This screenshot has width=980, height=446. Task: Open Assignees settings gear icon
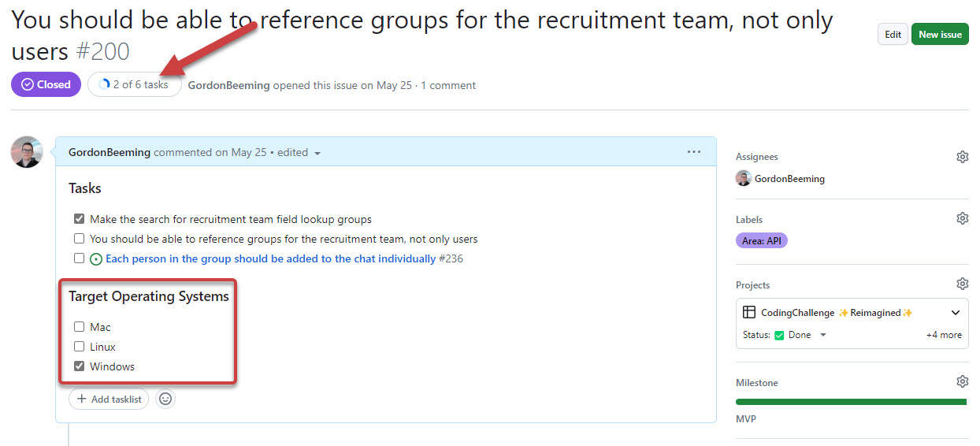tap(962, 157)
